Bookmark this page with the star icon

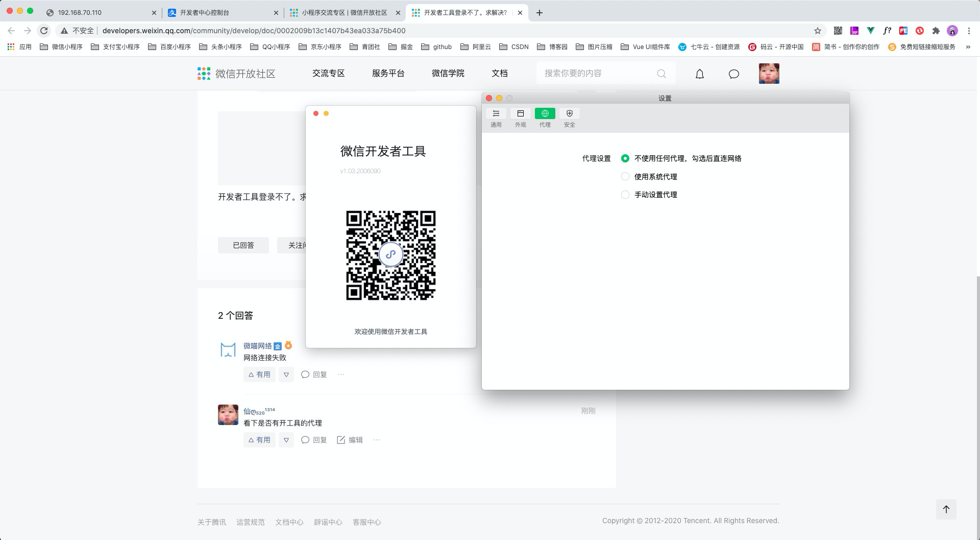click(818, 31)
